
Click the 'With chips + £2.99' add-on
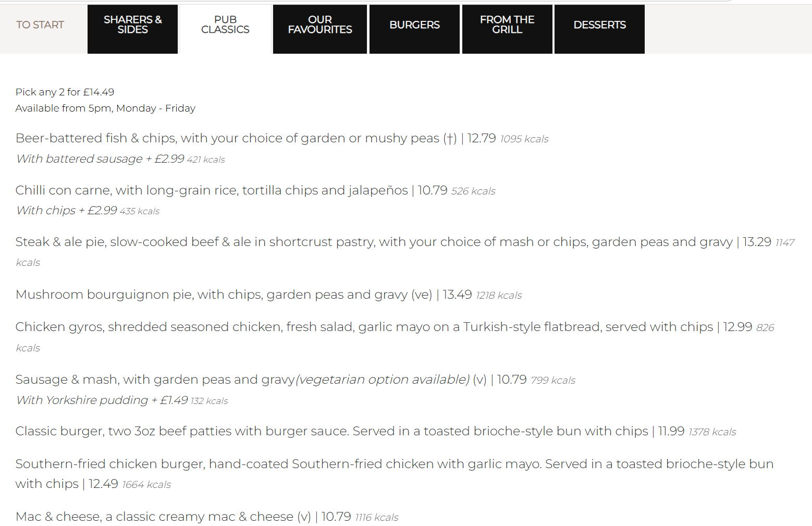click(67, 211)
